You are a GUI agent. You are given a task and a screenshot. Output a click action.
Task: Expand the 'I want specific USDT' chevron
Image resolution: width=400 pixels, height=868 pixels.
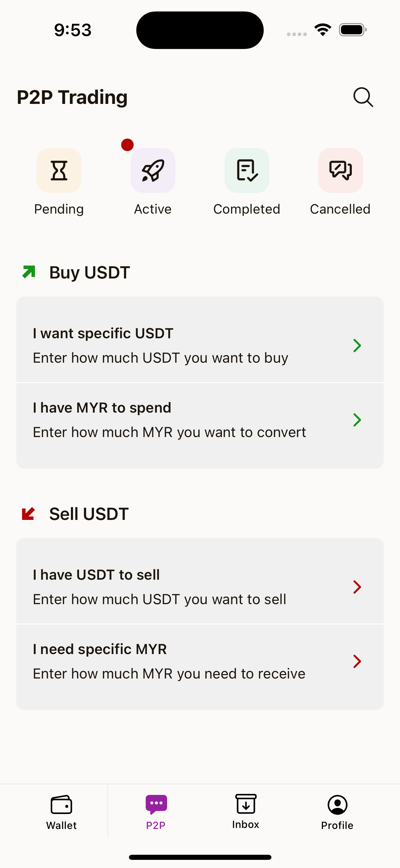[357, 346]
